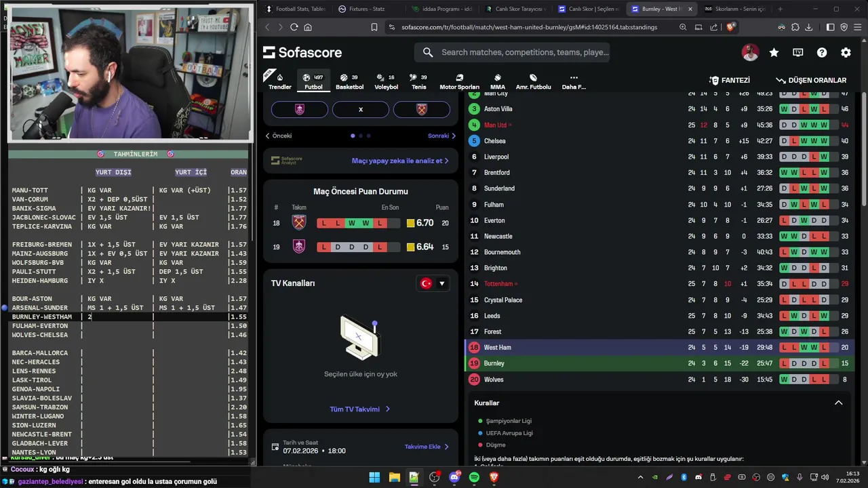Open the Sofascore favorites star
The image size is (868, 488).
[x=774, y=52]
